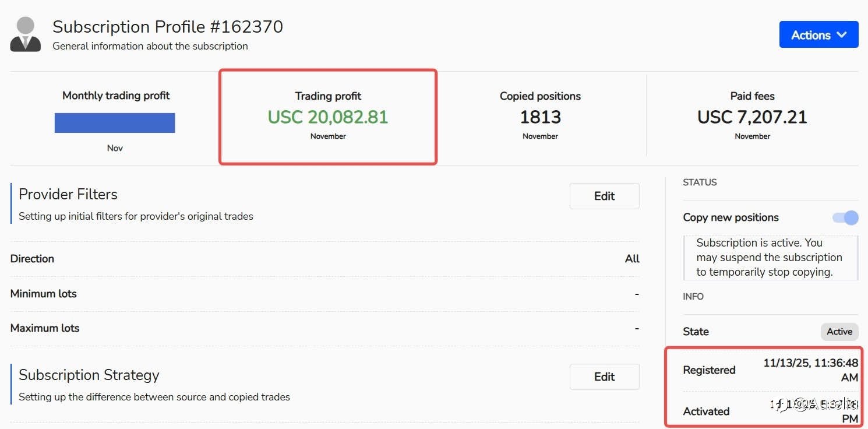Click the Provider Filters heading
The image size is (868, 429).
click(68, 194)
